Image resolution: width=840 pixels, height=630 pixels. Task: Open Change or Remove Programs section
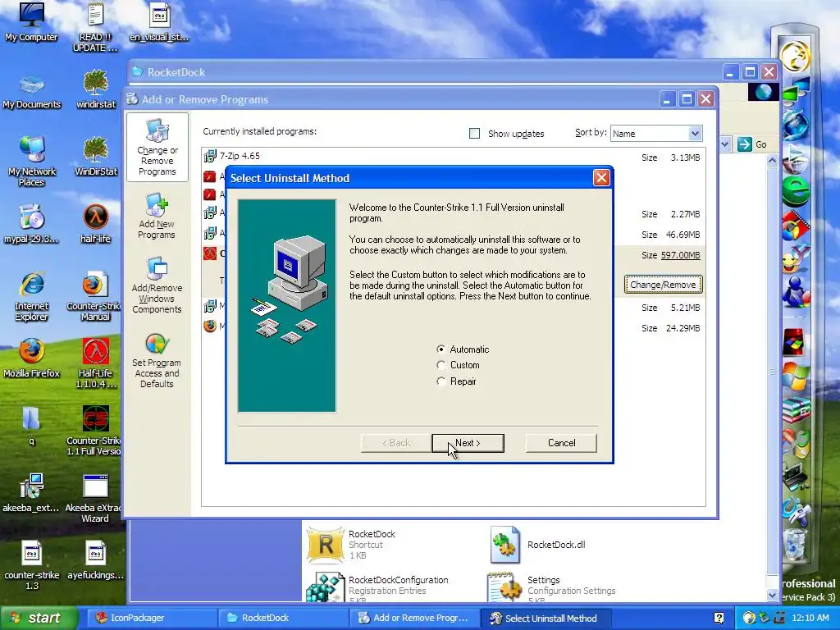(x=157, y=148)
